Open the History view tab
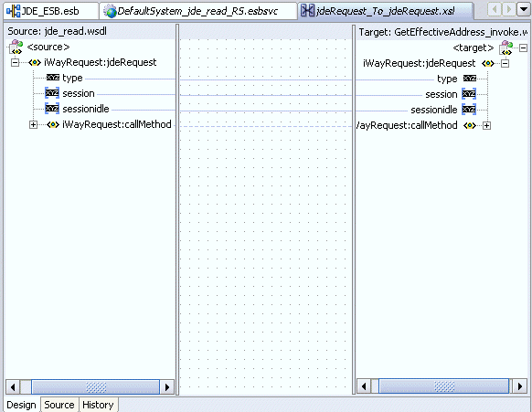Image resolution: width=532 pixels, height=412 pixels. (x=98, y=405)
